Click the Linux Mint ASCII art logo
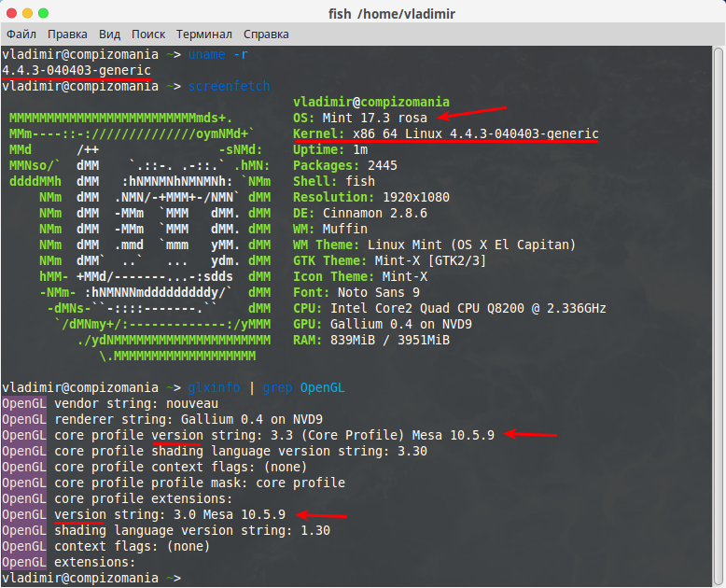726x588 pixels. 140,236
